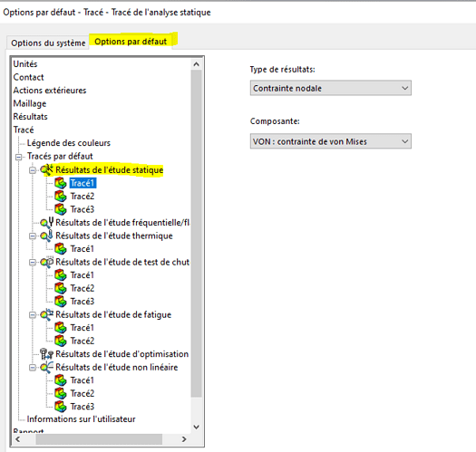Collapse Résultats de l'étude statique branch
The height and width of the screenshot is (452, 476).
pos(33,170)
